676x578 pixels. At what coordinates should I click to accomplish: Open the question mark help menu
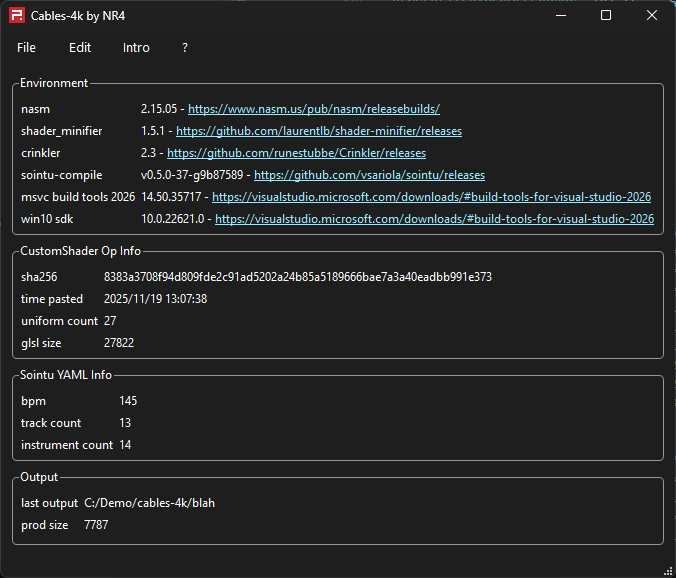pos(185,48)
